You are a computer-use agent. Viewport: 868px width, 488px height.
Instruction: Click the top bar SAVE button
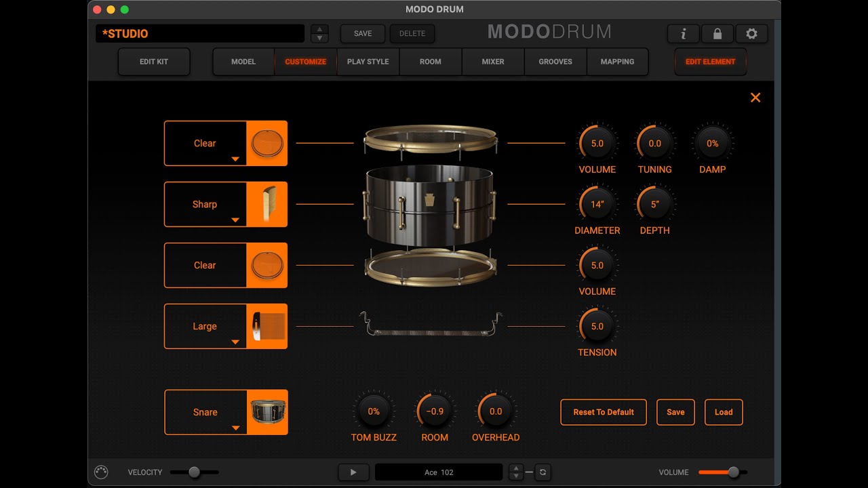[x=363, y=34]
